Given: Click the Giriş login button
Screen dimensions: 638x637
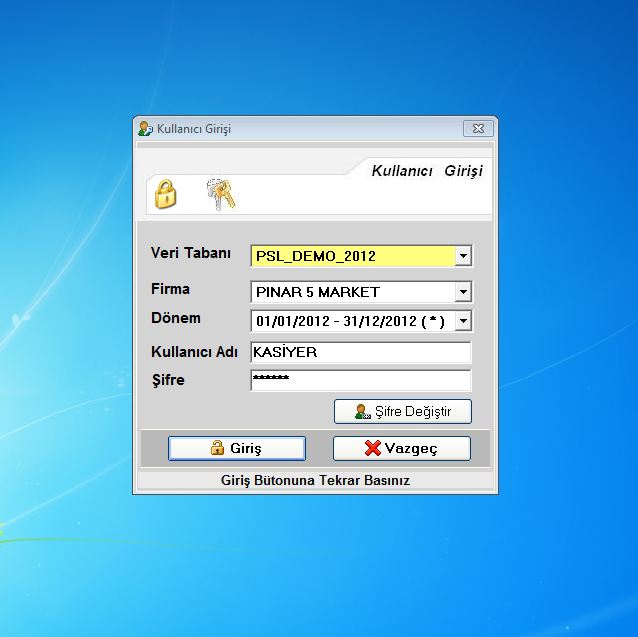Looking at the screenshot, I should pos(237,448).
